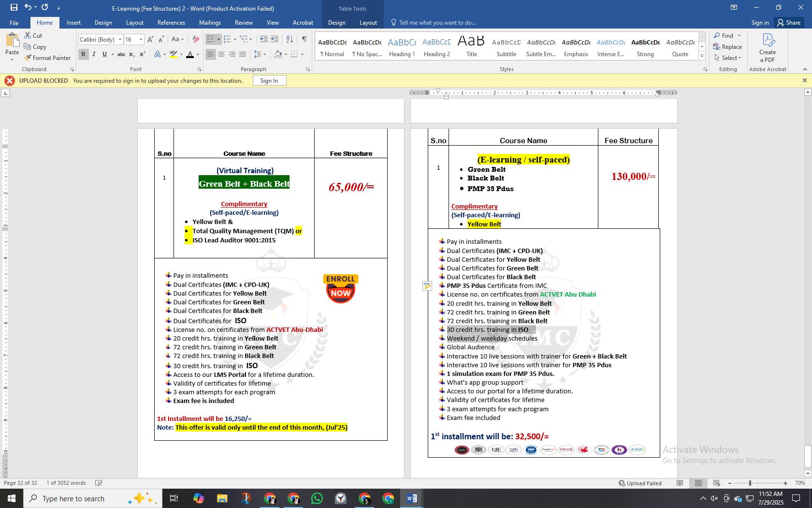Screen dimensions: 812x508
Task: Click the Copy command
Action: click(x=35, y=46)
